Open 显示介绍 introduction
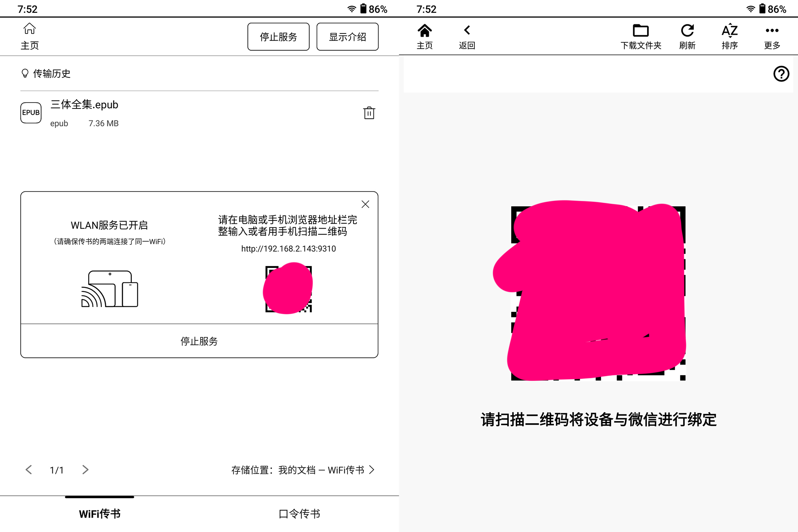The image size is (798, 532). (347, 36)
